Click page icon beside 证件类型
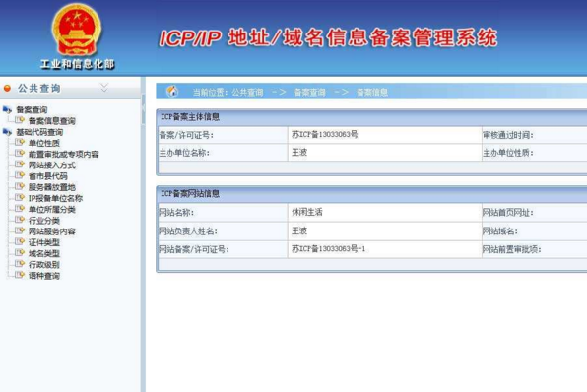 pyautogui.click(x=20, y=241)
